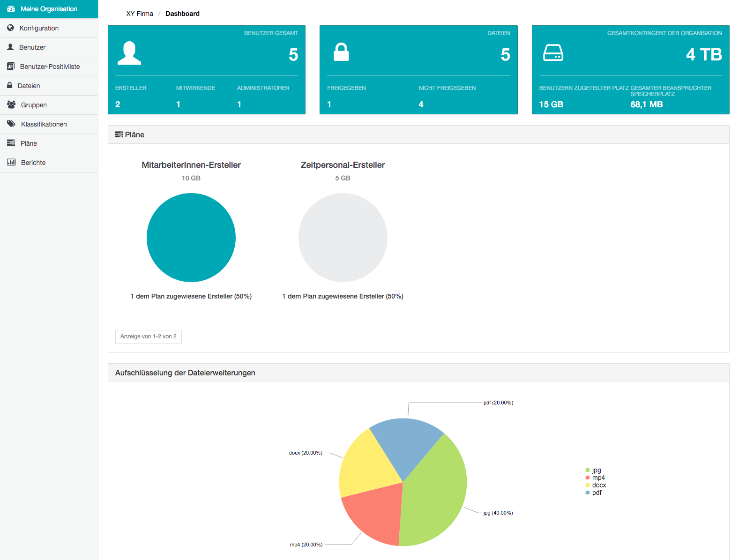Open the Gruppen page
This screenshot has width=746, height=560.
point(49,105)
